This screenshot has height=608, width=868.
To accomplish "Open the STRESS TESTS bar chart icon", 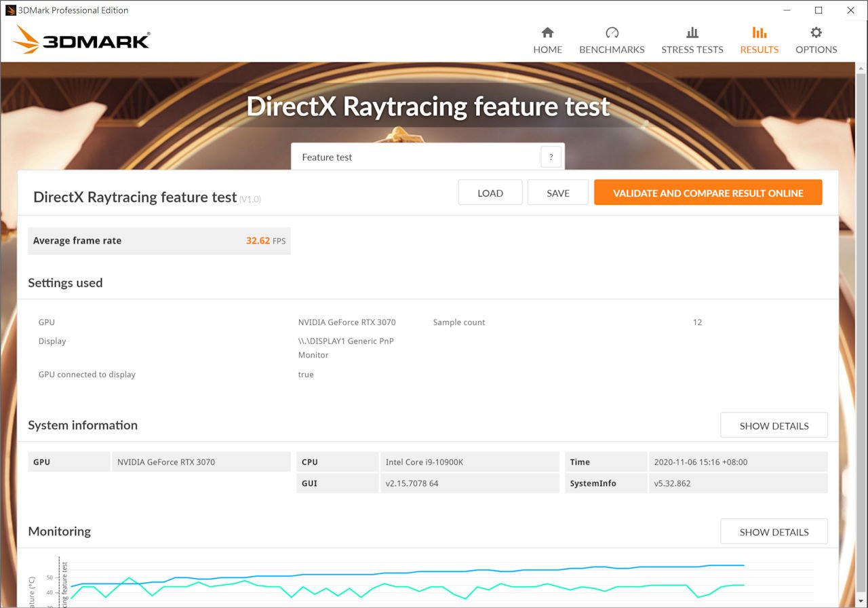I will (x=692, y=33).
